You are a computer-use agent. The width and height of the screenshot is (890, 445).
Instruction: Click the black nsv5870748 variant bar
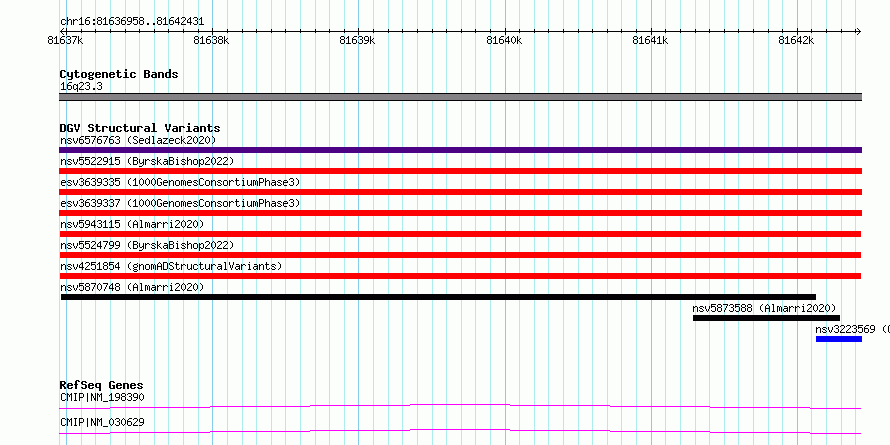(438, 297)
